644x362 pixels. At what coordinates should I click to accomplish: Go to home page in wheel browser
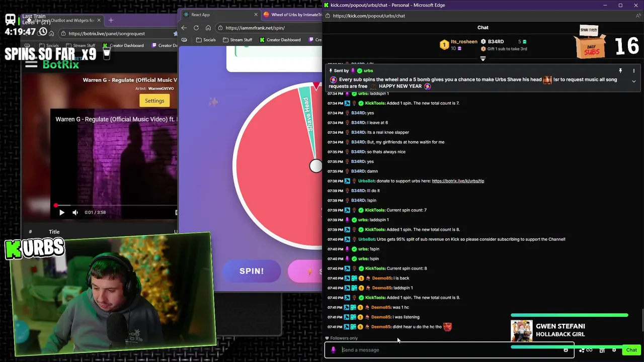(x=208, y=28)
